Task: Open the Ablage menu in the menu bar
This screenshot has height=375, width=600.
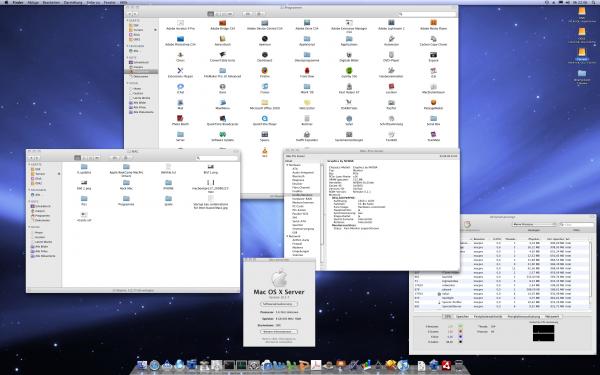Action: point(33,2)
